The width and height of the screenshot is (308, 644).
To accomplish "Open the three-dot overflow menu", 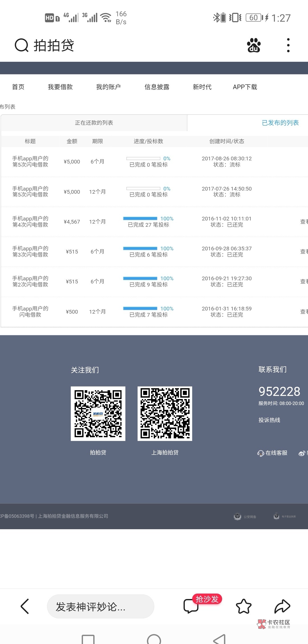I will pos(288,45).
